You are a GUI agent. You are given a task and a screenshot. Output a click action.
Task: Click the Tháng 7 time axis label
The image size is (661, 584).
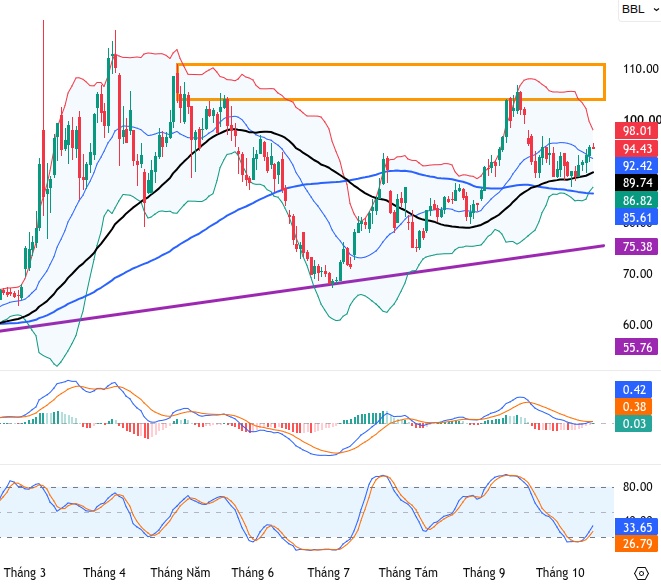click(328, 573)
